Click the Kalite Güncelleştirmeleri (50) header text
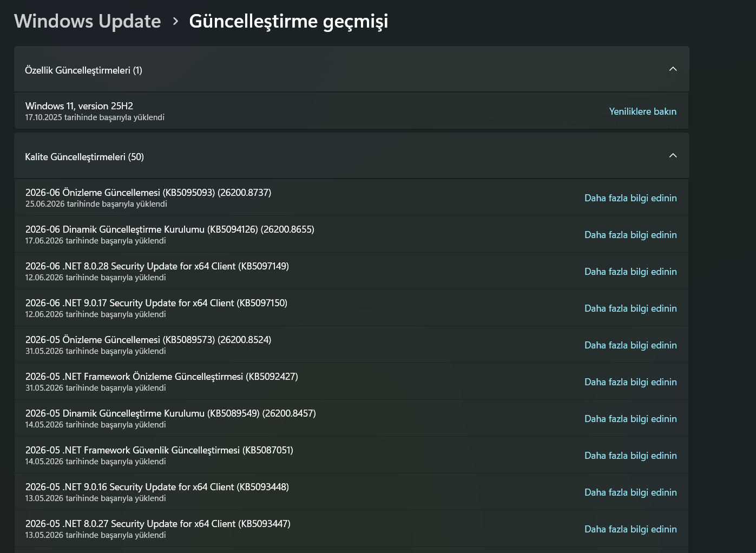 tap(84, 157)
